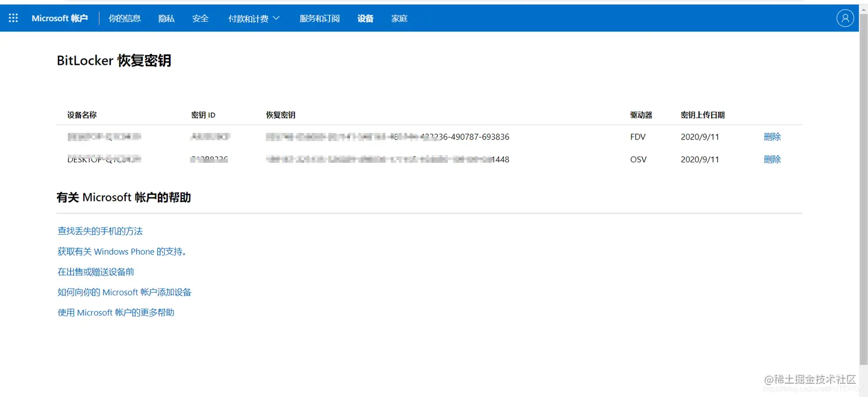
Task: Click the 密钥 ID column header
Action: click(x=203, y=115)
